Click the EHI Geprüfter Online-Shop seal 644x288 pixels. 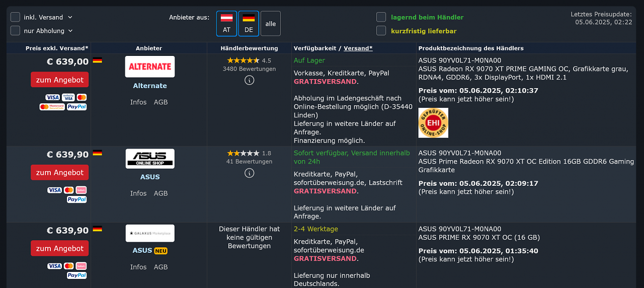tap(433, 123)
